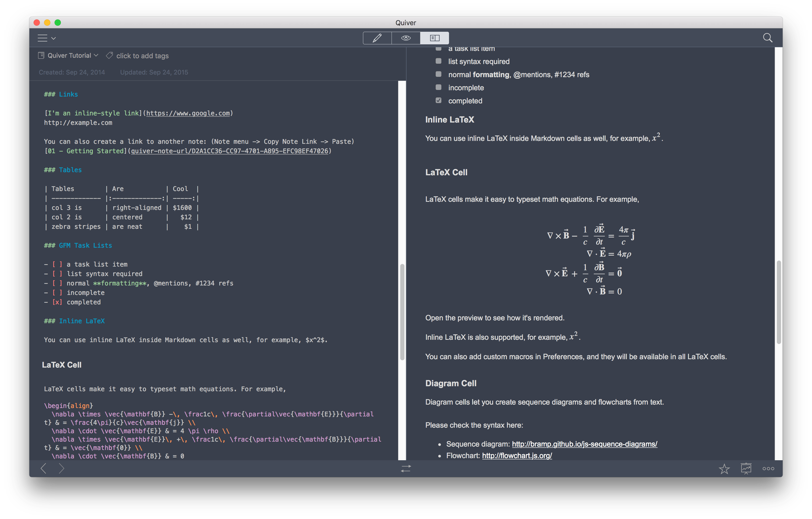Expand chevron next to hamburger menu

(53, 39)
